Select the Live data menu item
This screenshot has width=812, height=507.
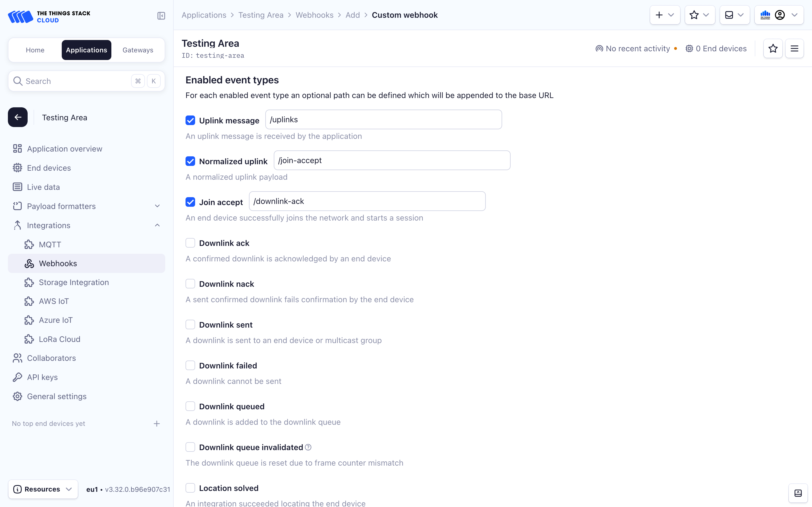click(x=43, y=187)
